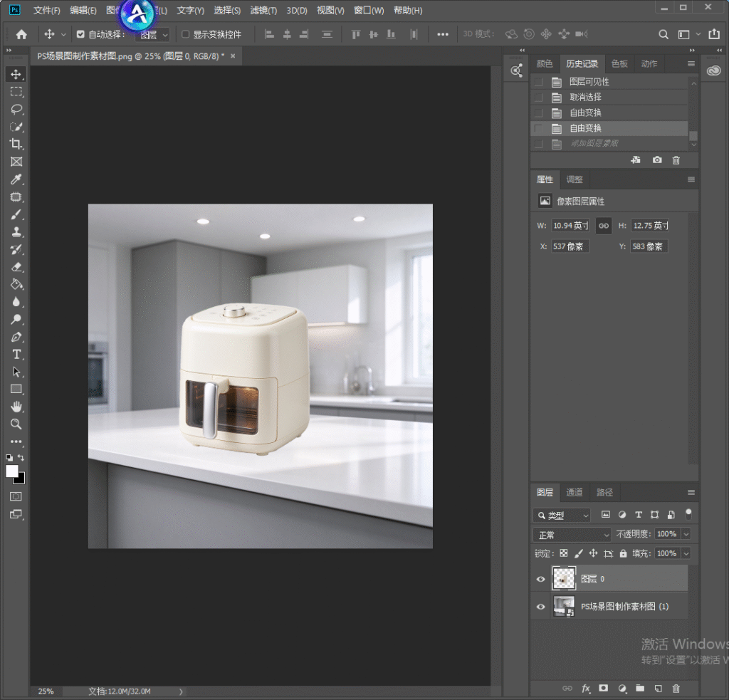Select the Zoom tool in toolbar
This screenshot has width=729, height=700.
coord(16,424)
